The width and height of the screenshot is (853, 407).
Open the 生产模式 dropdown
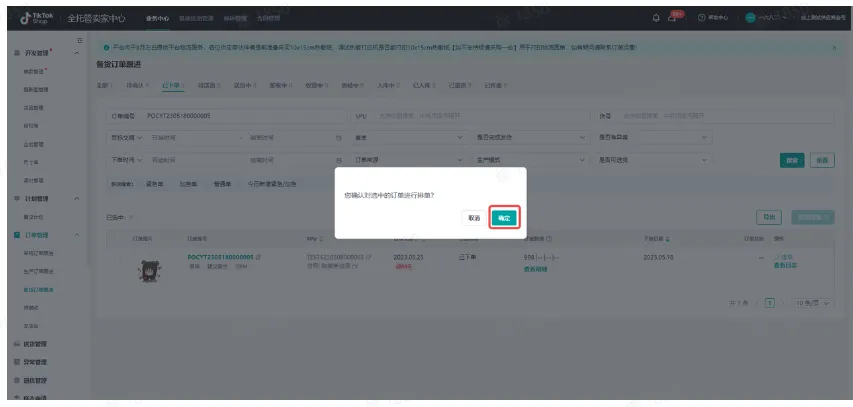(x=531, y=161)
